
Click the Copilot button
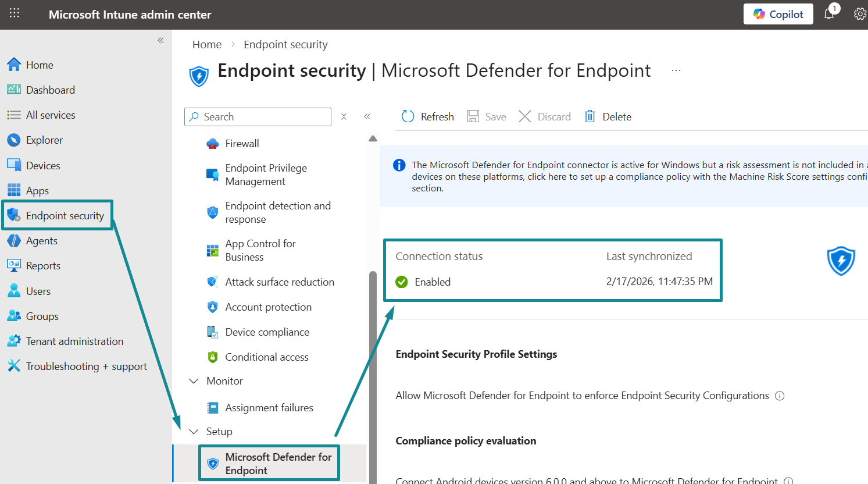click(778, 14)
